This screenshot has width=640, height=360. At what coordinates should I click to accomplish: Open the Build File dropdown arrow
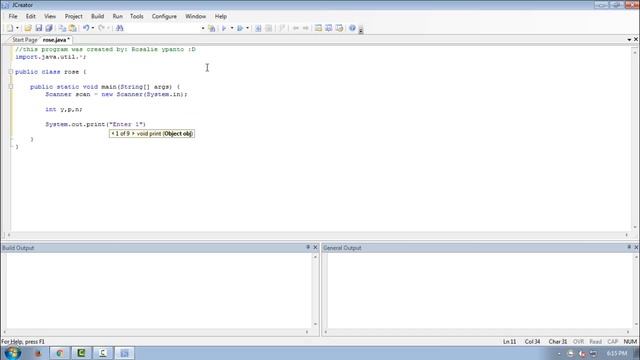click(232, 28)
